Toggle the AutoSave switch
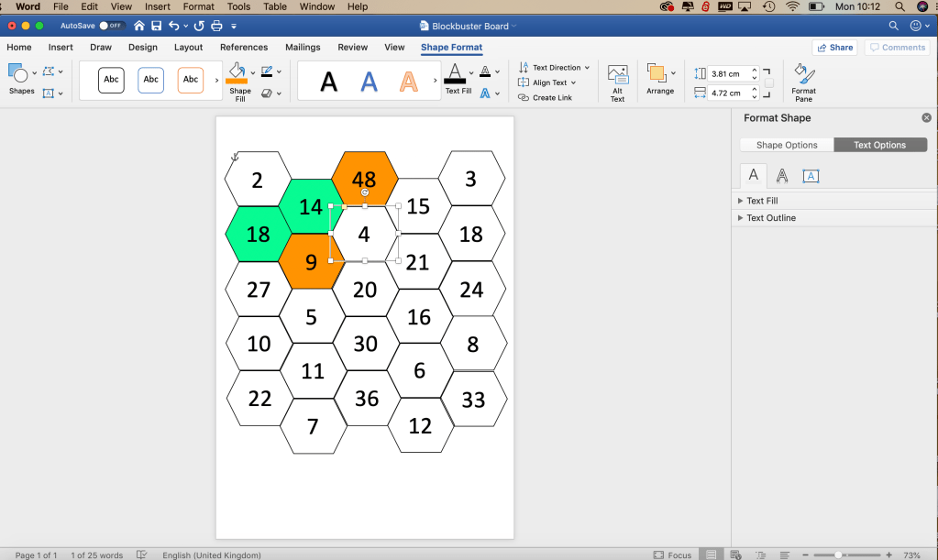The height and width of the screenshot is (560, 938). click(x=112, y=26)
